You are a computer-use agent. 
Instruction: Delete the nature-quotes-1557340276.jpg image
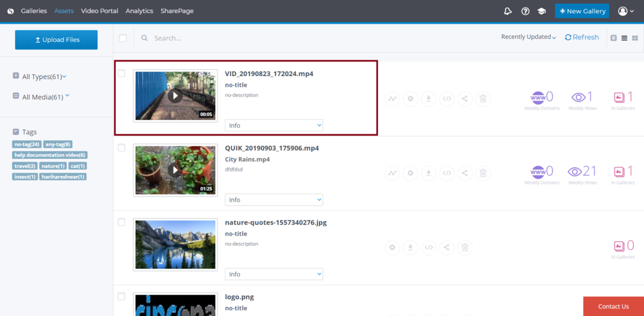point(465,248)
